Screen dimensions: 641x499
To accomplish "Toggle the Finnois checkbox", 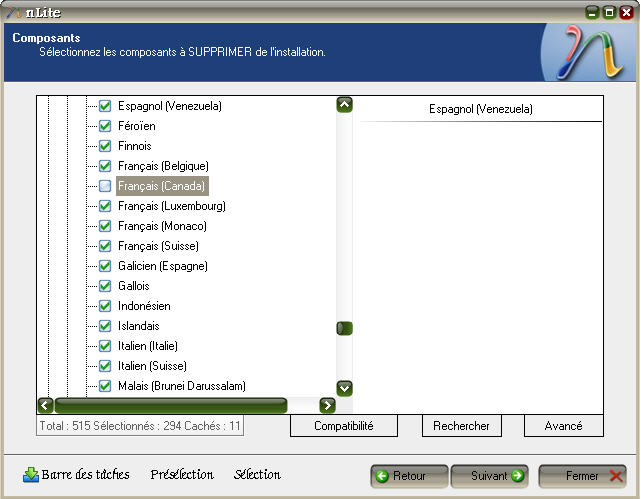I will [x=105, y=146].
